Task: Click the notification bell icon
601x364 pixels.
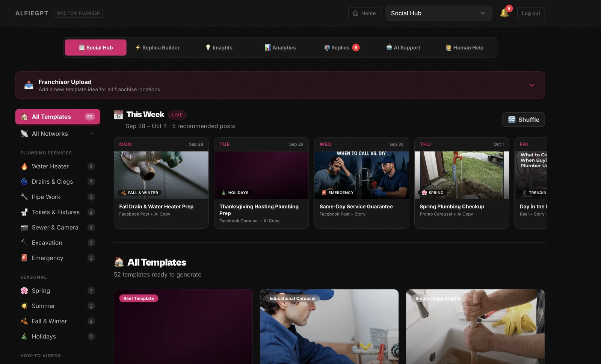Action: click(x=504, y=13)
